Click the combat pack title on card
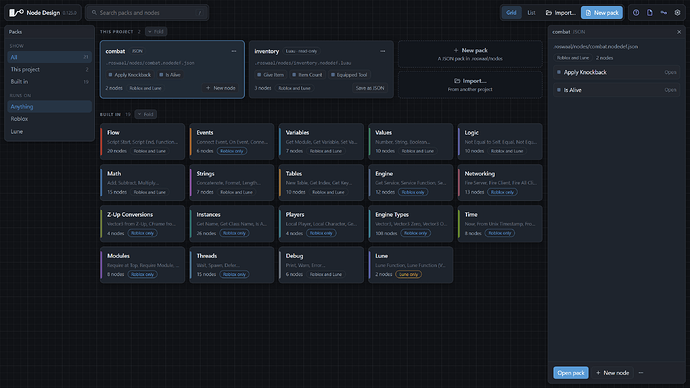690x388 pixels. [115, 51]
